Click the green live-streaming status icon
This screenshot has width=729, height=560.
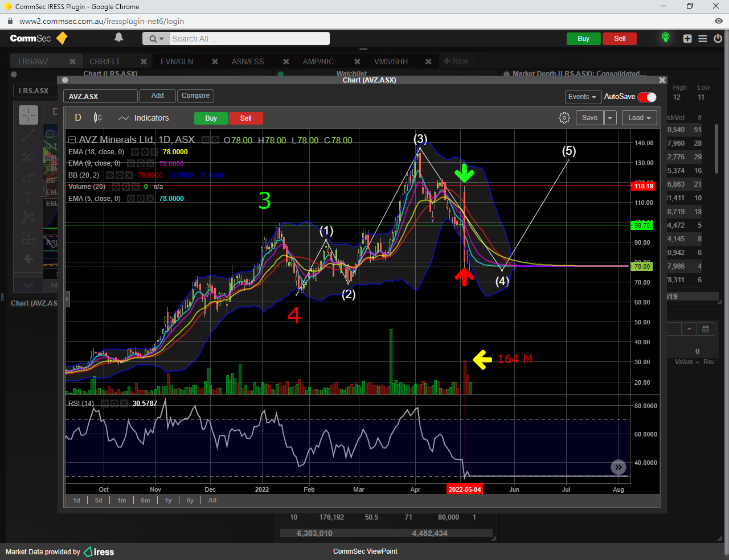click(x=665, y=38)
